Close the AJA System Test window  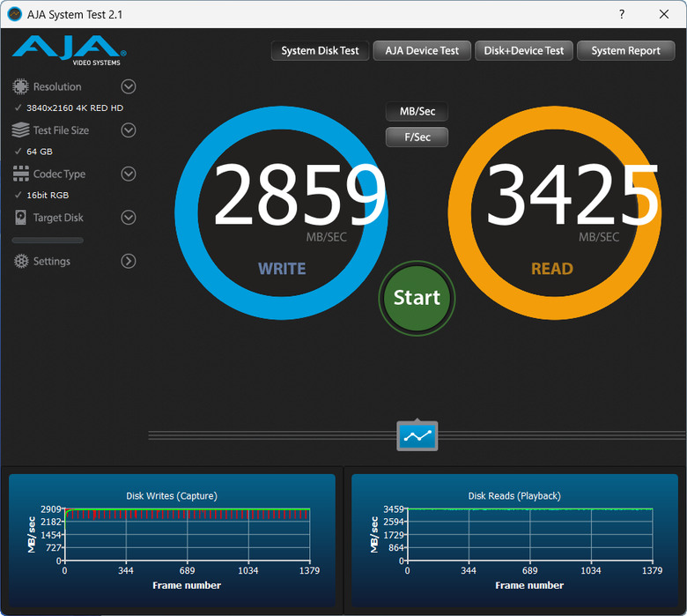point(664,14)
